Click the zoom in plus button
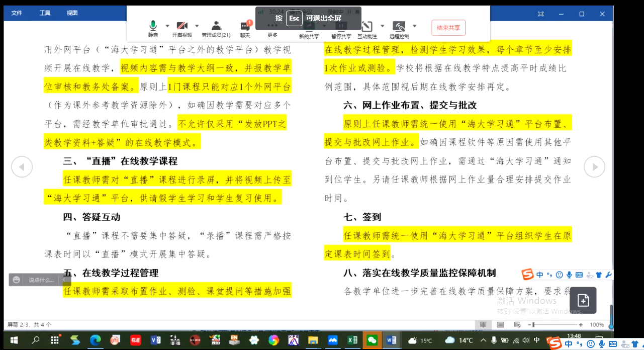Viewport: 644px width, 350px height. (581, 325)
